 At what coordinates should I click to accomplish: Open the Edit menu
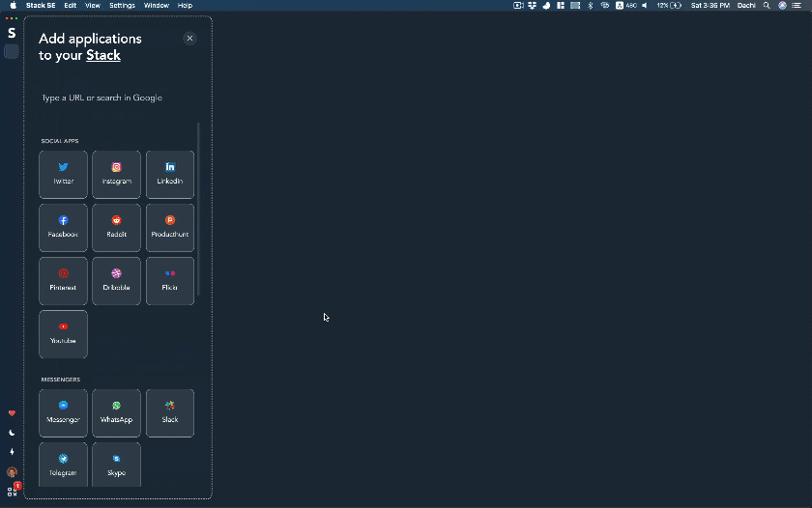click(71, 5)
